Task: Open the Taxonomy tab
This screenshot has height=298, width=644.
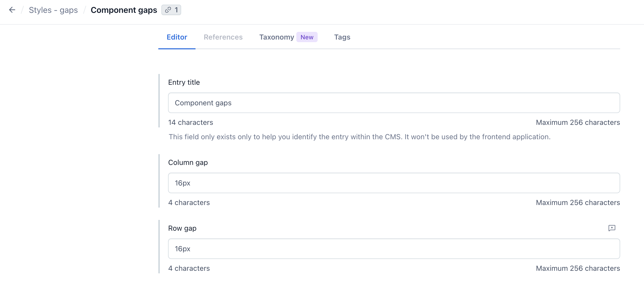Action: coord(277,37)
